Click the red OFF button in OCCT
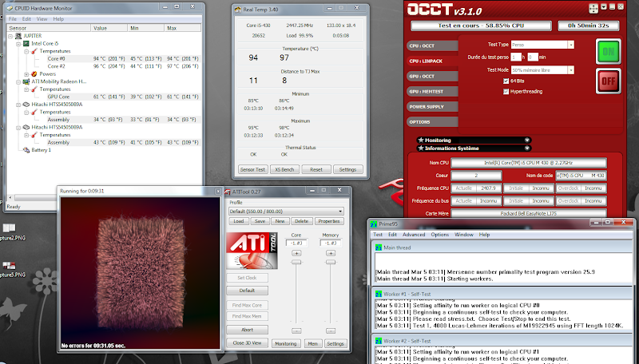Viewport: 639px width, 364px height. coord(609,81)
